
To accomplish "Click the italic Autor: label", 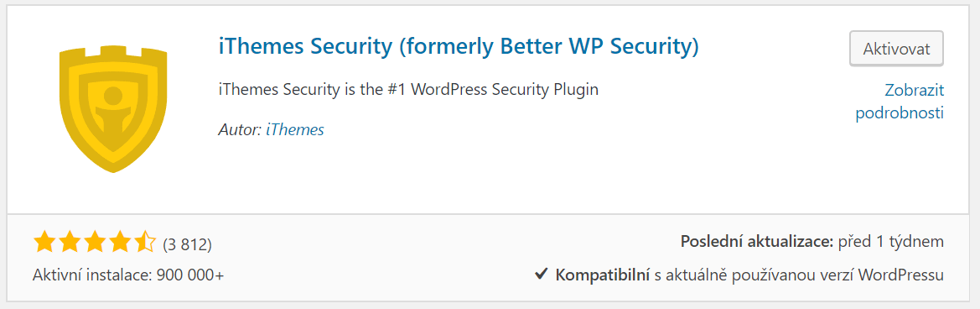I will pos(241,129).
